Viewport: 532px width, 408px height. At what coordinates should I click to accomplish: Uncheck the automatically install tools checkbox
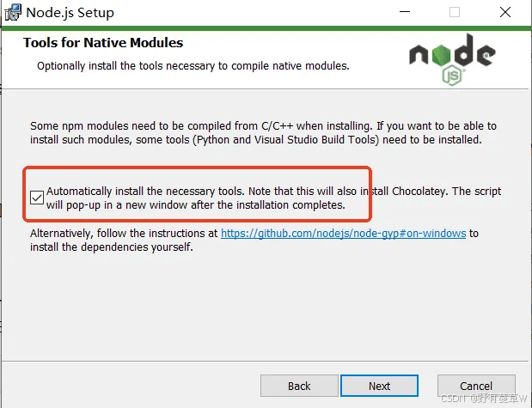pos(37,198)
